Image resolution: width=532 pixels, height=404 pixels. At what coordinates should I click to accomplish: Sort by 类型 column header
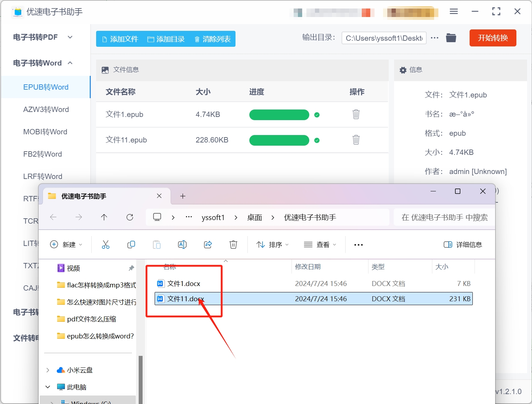tap(378, 266)
